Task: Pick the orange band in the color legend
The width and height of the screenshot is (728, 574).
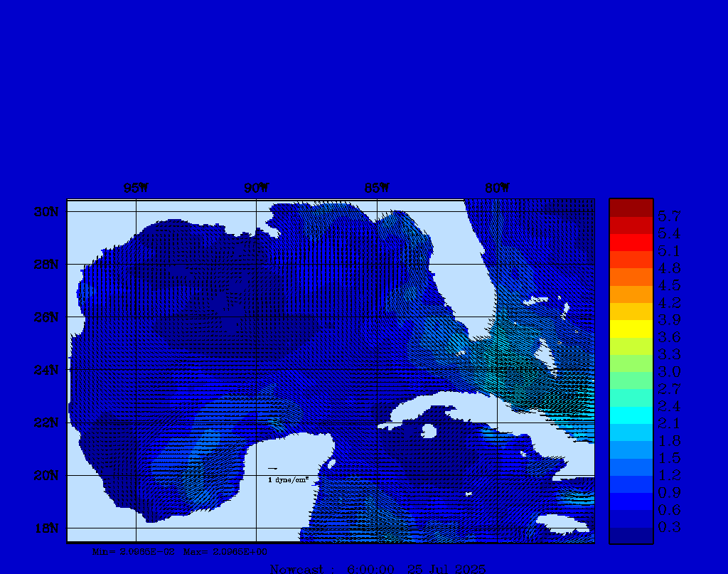Action: [631, 277]
